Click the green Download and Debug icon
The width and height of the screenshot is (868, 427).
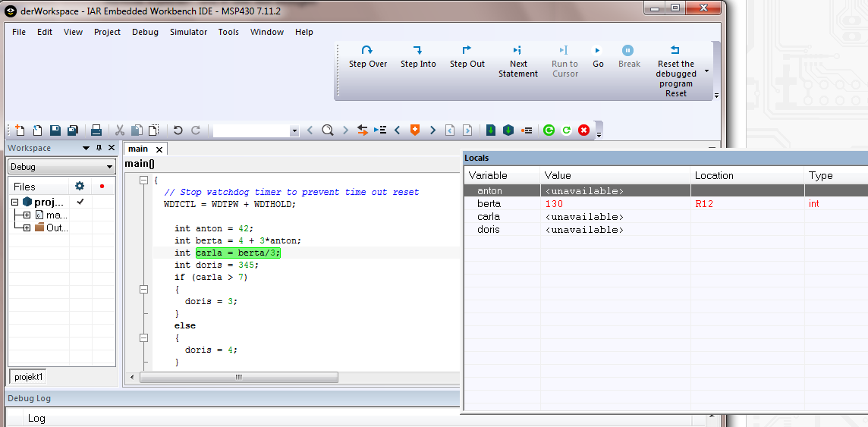pyautogui.click(x=549, y=130)
